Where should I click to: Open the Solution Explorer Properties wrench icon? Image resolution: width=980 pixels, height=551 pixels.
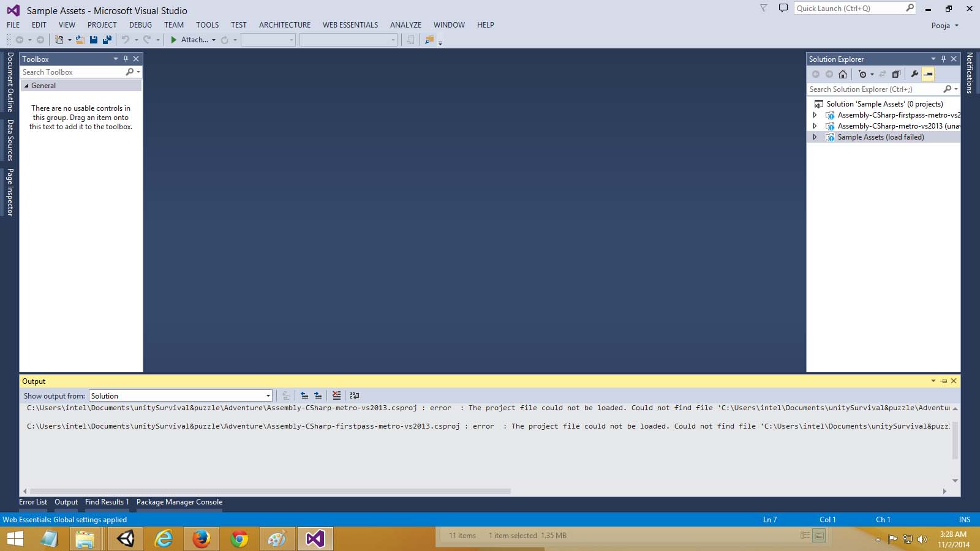click(x=915, y=74)
